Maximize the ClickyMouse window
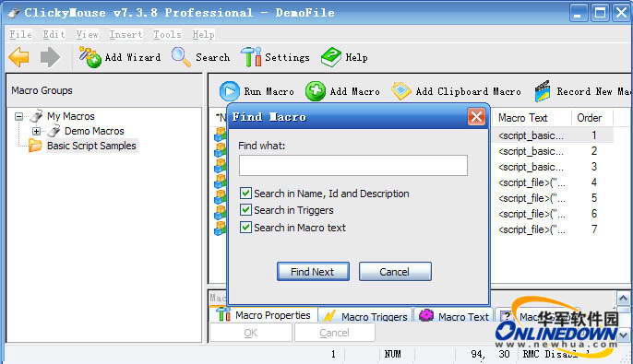 coord(600,13)
